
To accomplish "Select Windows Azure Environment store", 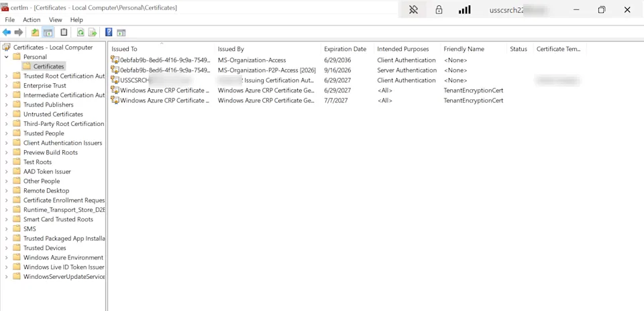I will (x=63, y=257).
